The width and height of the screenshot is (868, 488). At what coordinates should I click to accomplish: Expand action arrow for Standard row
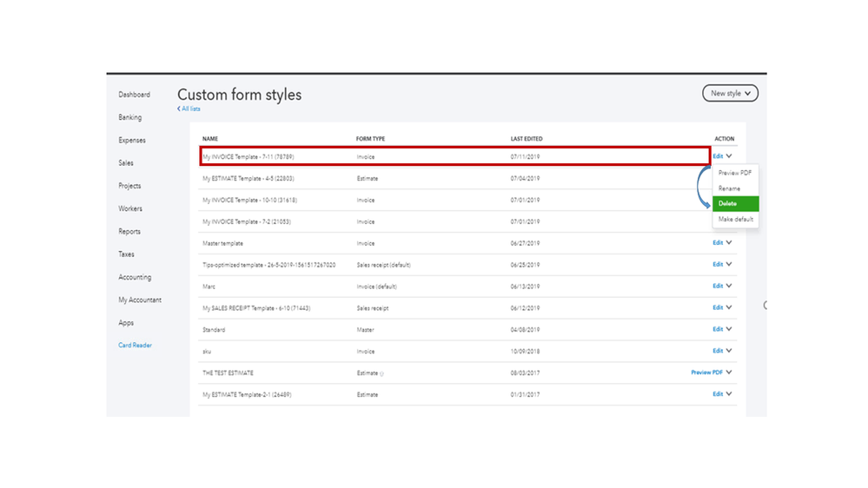click(x=729, y=329)
